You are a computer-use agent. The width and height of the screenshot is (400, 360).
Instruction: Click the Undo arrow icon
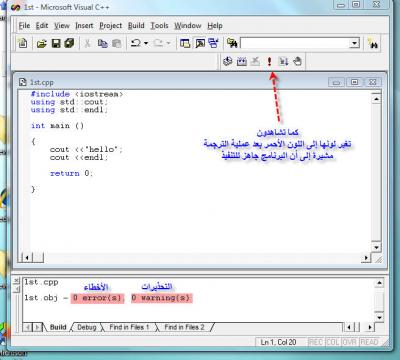(136, 43)
